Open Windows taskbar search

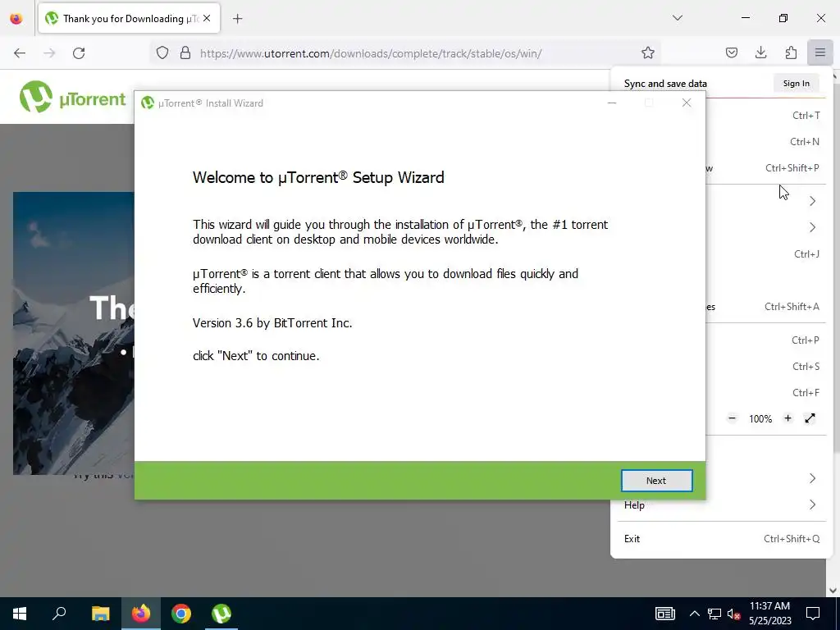pyautogui.click(x=59, y=614)
